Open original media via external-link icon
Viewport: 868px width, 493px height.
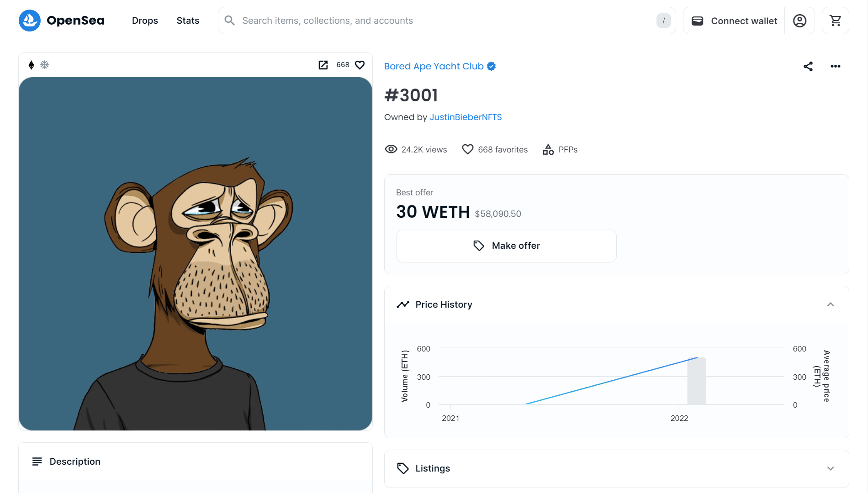pyautogui.click(x=323, y=65)
